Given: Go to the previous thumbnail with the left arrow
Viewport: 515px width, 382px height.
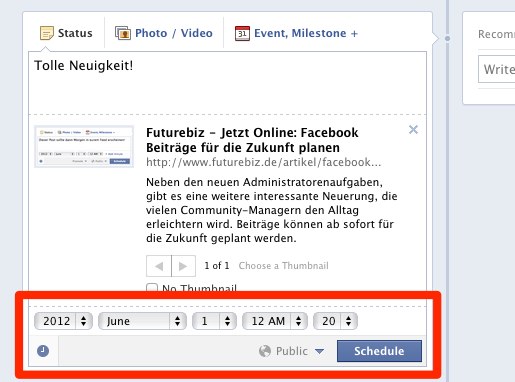Looking at the screenshot, I should [159, 266].
